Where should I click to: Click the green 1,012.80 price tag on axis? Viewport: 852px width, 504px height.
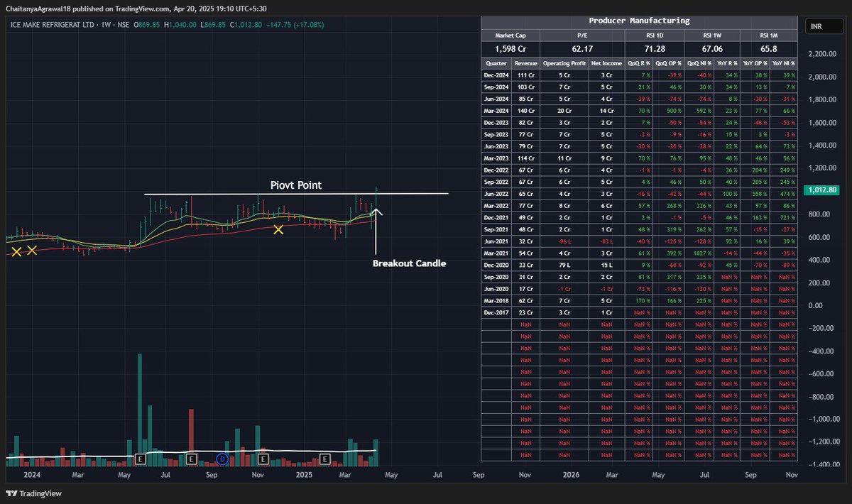point(821,190)
